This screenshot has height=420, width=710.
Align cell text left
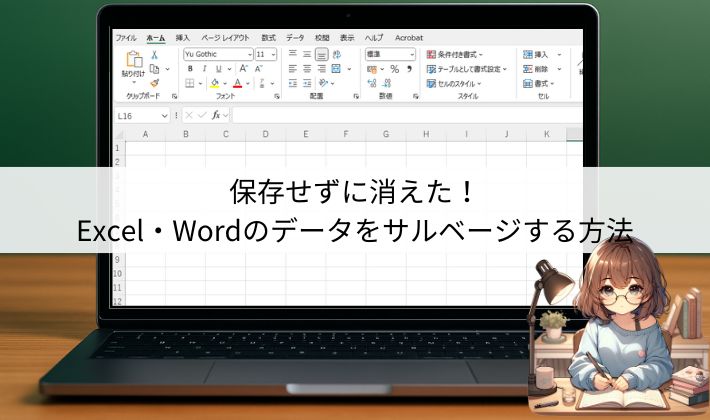pos(293,69)
